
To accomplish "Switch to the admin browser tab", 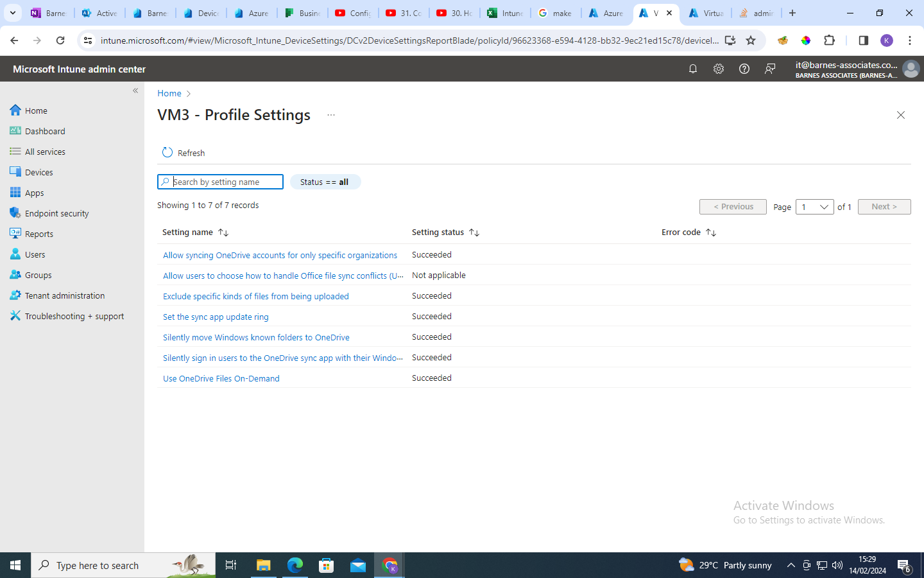I will coord(757,13).
